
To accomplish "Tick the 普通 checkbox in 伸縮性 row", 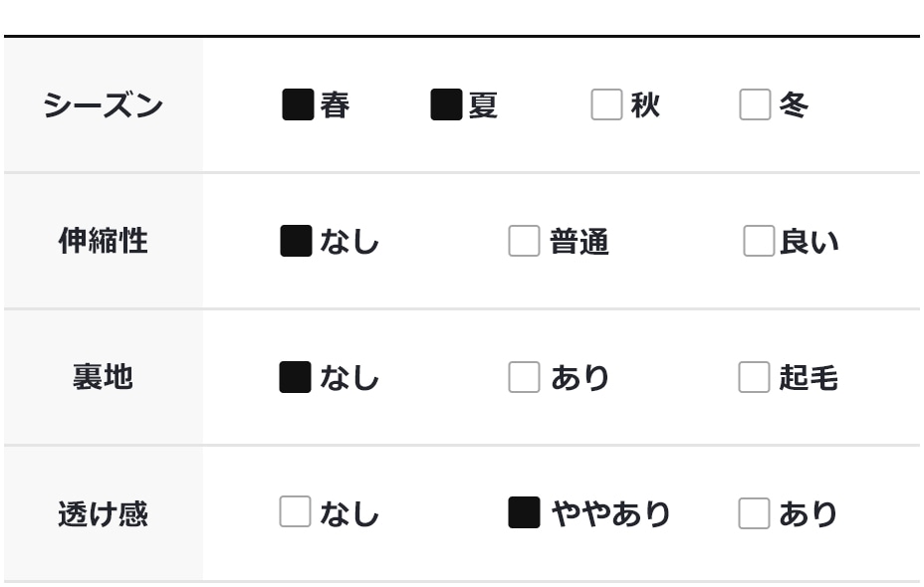I will point(524,241).
